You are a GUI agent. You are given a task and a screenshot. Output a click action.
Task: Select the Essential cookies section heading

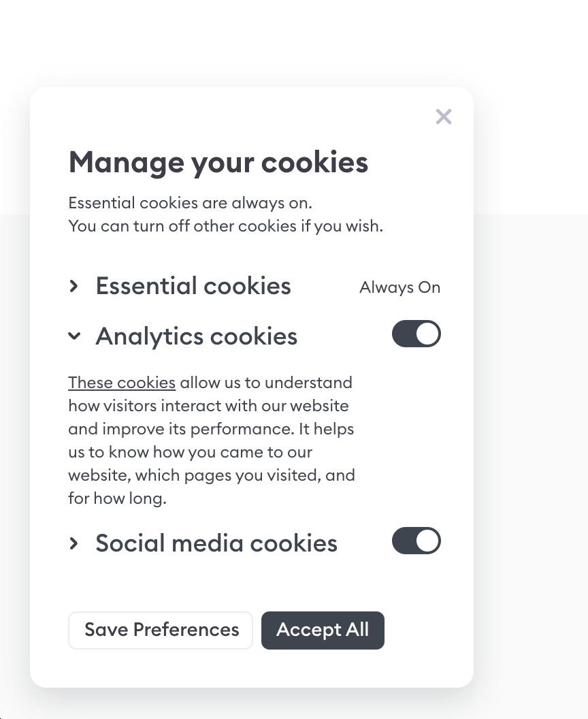(193, 286)
